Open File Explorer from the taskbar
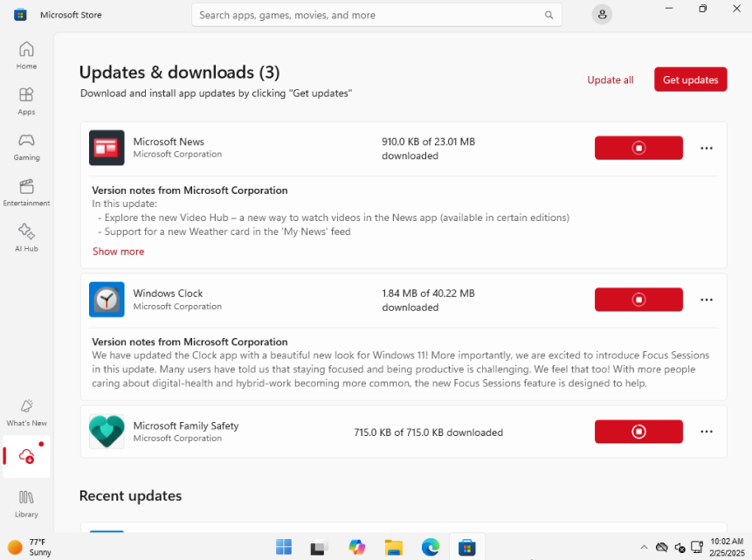This screenshot has height=560, width=752. tap(393, 547)
